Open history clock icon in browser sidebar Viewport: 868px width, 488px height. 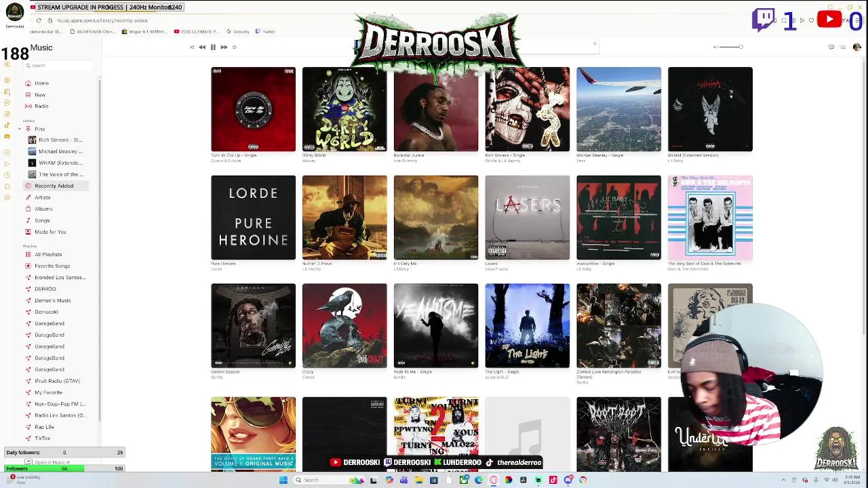(x=7, y=175)
